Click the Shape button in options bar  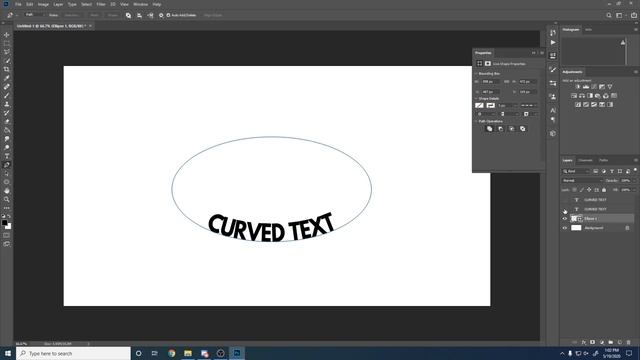pyautogui.click(x=113, y=15)
